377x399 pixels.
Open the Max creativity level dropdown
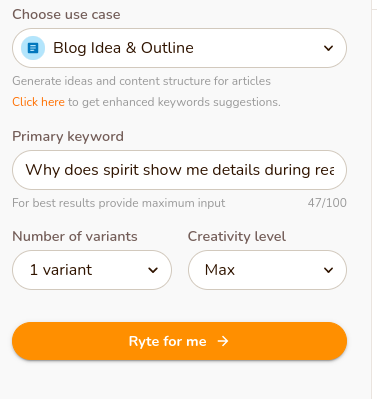click(267, 270)
